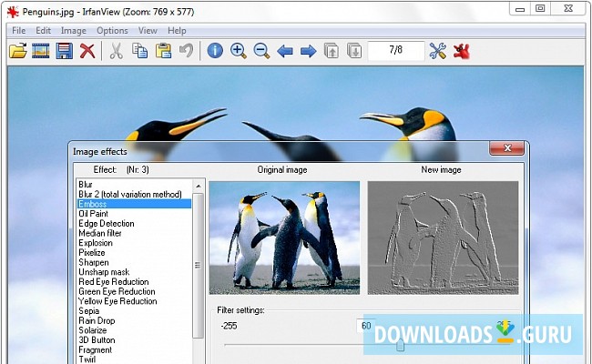Screen dimensions: 592x364
Task: Copy the image with the copy icon
Action: click(x=139, y=51)
